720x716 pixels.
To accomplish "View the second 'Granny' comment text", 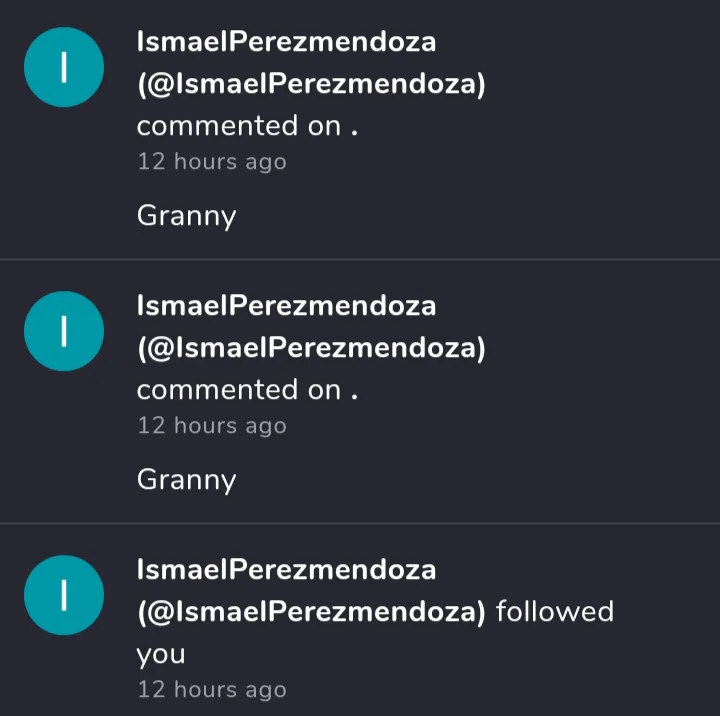I will pos(186,481).
